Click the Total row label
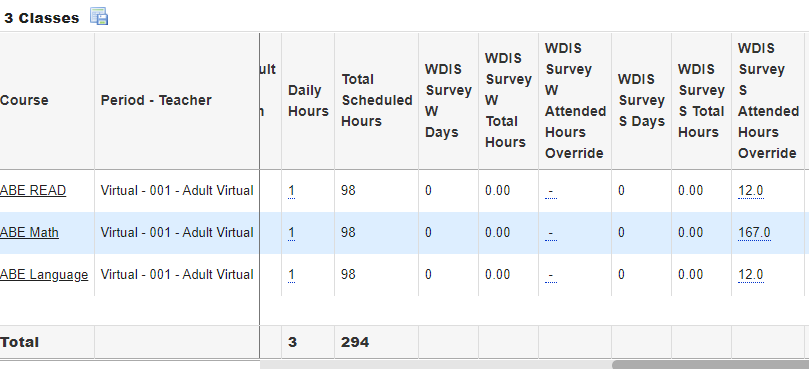 tap(20, 342)
